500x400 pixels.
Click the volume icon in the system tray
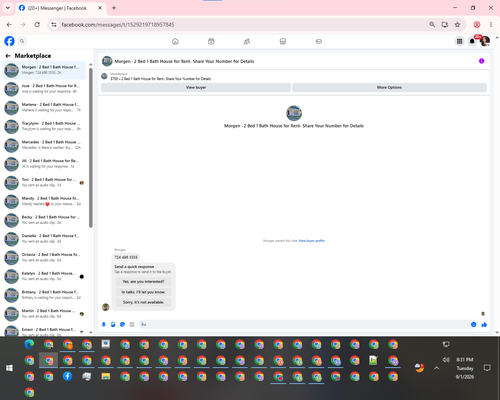coord(446,360)
